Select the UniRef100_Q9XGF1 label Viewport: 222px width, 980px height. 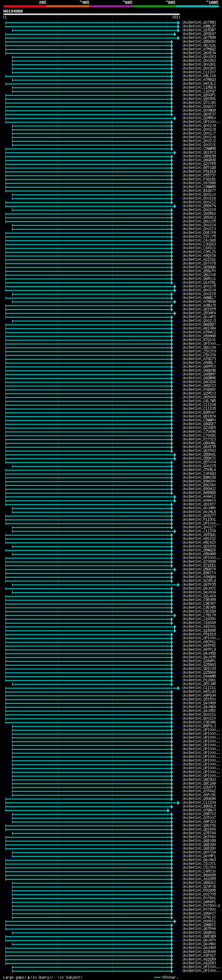point(199,95)
